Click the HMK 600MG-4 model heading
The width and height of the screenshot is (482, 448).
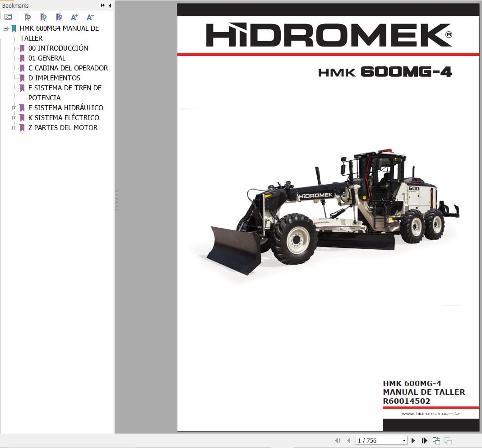click(x=385, y=72)
